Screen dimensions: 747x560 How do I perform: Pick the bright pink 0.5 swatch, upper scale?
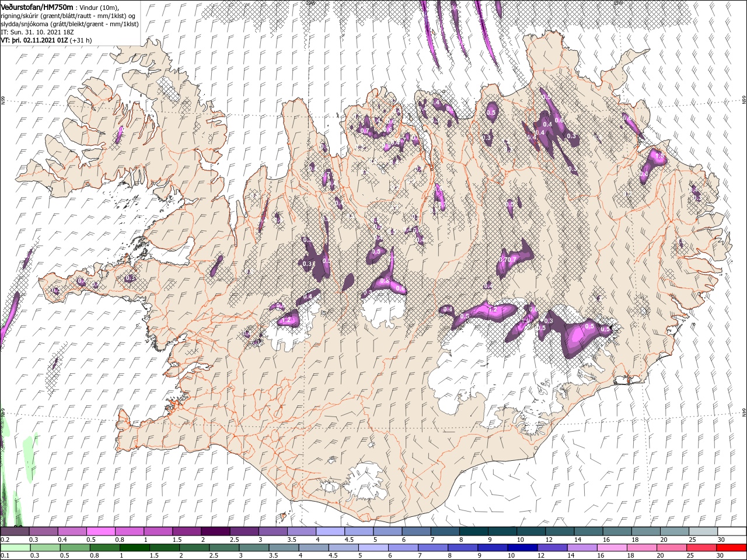[100, 531]
